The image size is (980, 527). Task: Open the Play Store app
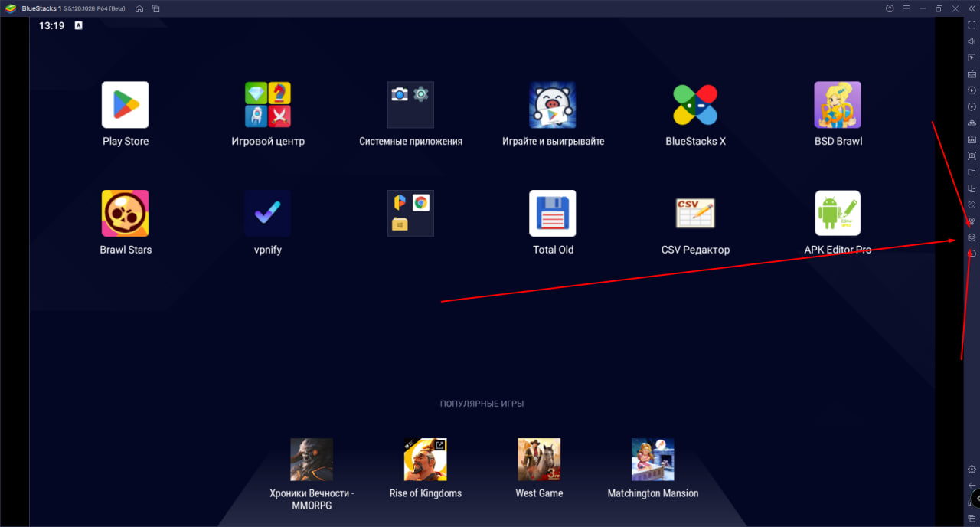(x=125, y=105)
